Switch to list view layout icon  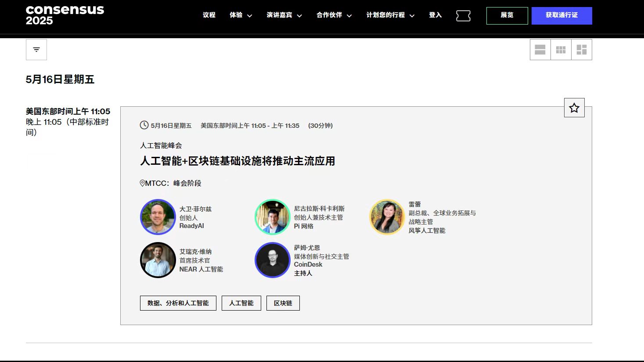coord(540,50)
